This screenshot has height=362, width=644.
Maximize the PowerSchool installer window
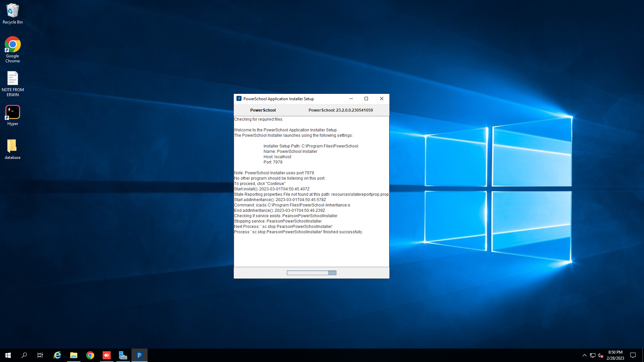pos(366,99)
